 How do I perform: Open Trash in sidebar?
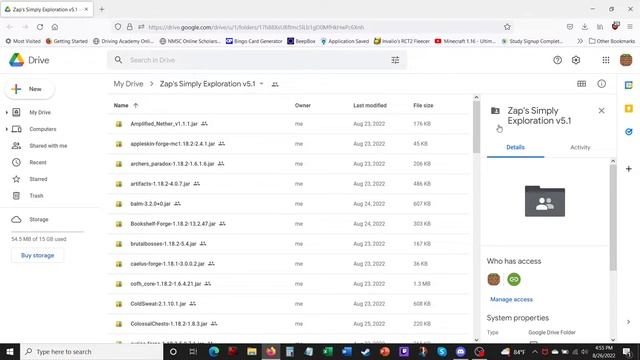(36, 196)
